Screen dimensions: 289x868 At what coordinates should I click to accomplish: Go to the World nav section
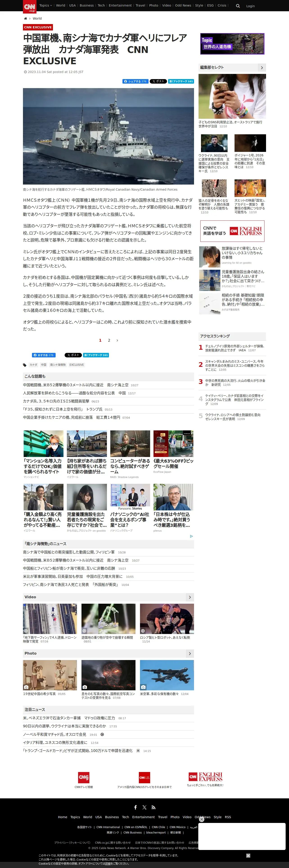click(x=61, y=5)
